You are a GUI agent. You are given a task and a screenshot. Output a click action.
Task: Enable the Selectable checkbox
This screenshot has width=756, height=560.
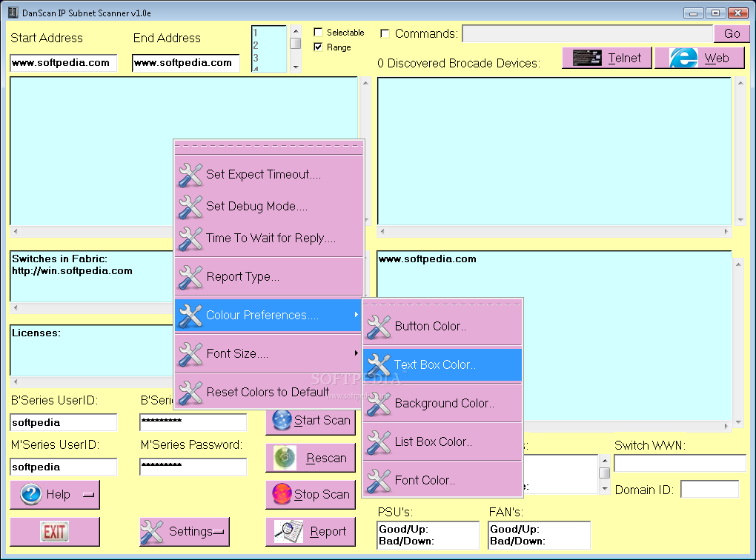(318, 33)
